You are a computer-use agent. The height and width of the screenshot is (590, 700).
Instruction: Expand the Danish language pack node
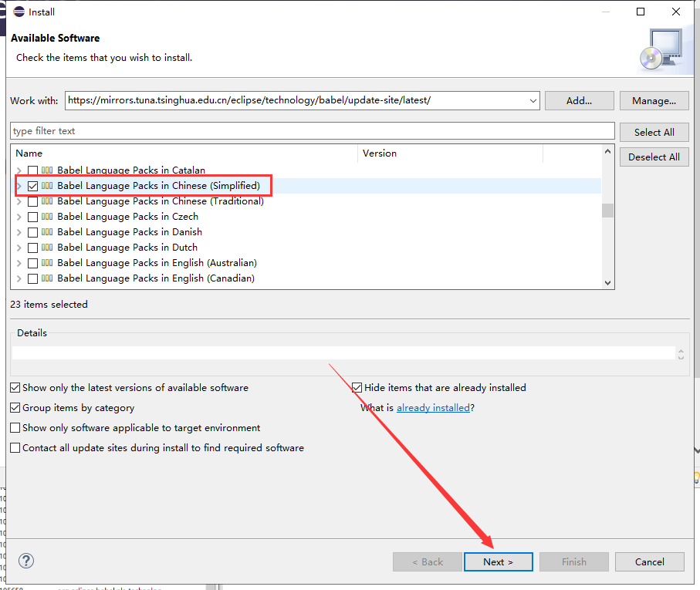[19, 232]
